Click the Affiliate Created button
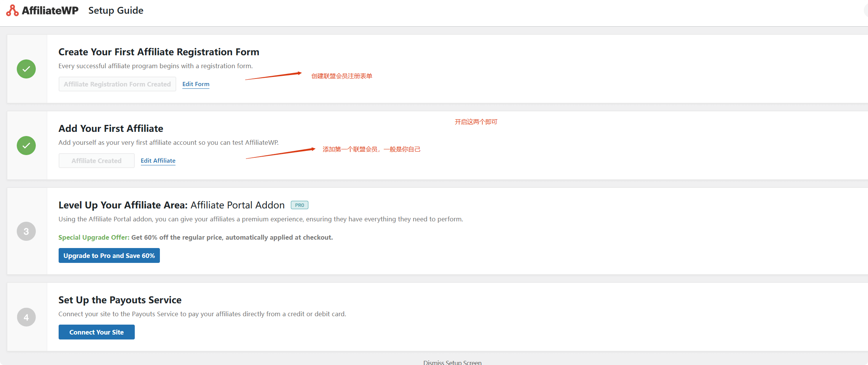 97,161
